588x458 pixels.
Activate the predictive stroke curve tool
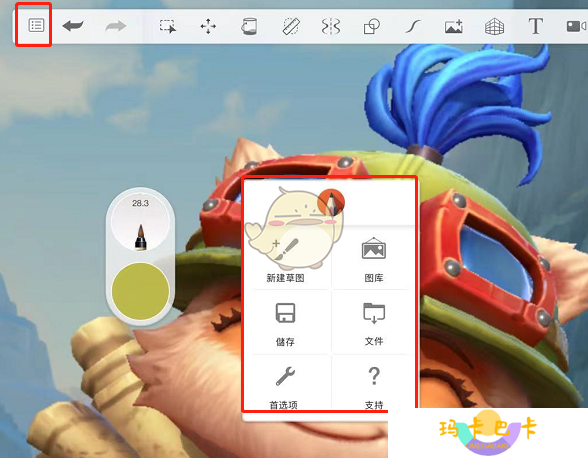click(x=413, y=27)
